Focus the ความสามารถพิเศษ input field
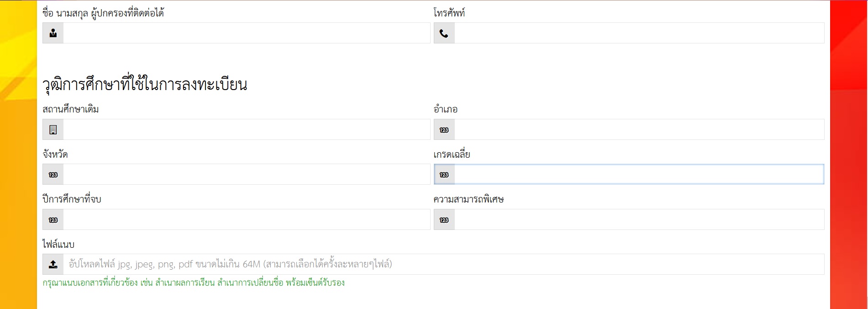This screenshot has height=309, width=868. coord(639,219)
